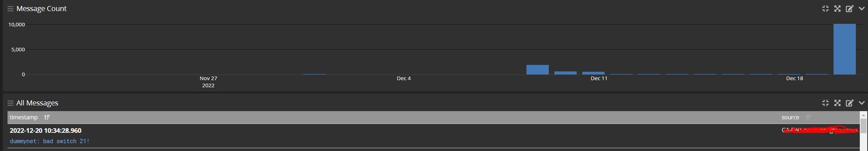The image size is (868, 151).
Task: Open the Message Count widget drag handle
Action: tap(10, 9)
